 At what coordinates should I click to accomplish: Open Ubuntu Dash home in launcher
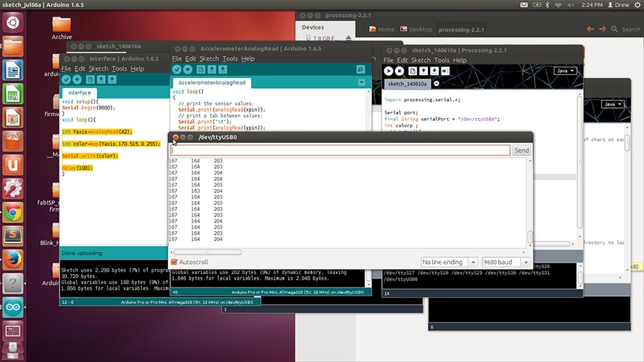point(13,22)
